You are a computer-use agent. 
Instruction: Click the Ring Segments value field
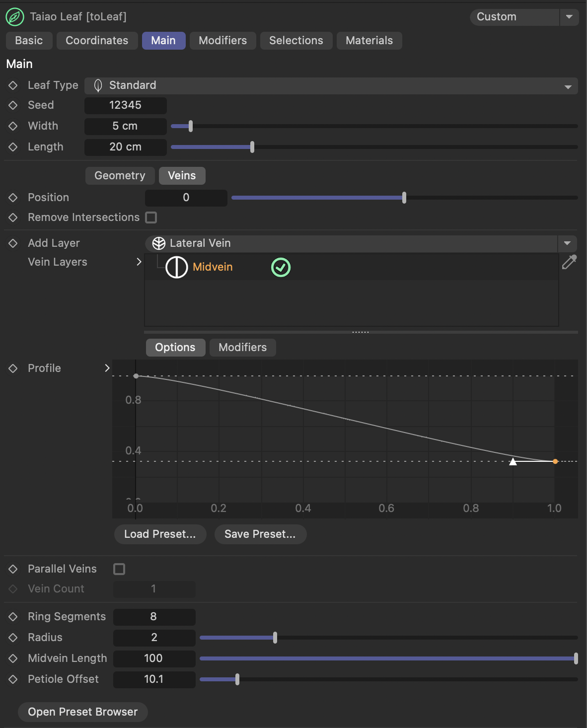point(154,617)
